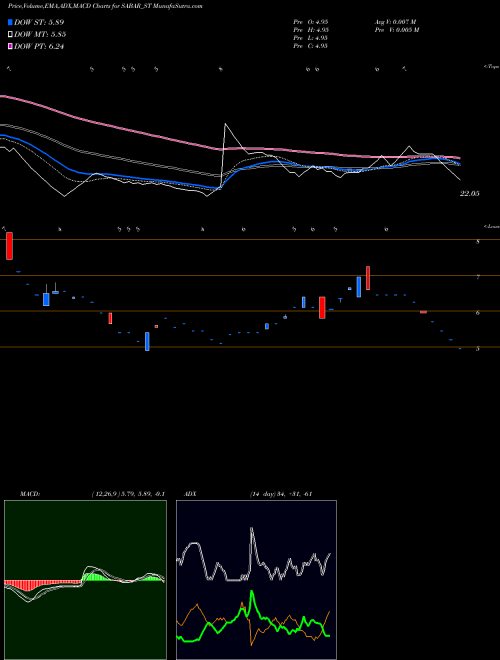Click the ADX panel title

coord(190,494)
